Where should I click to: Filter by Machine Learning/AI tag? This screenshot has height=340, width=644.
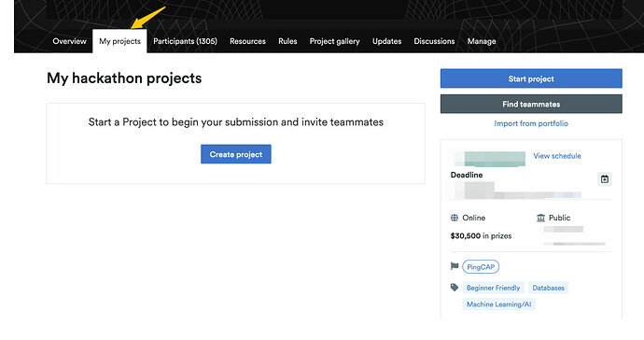click(498, 305)
